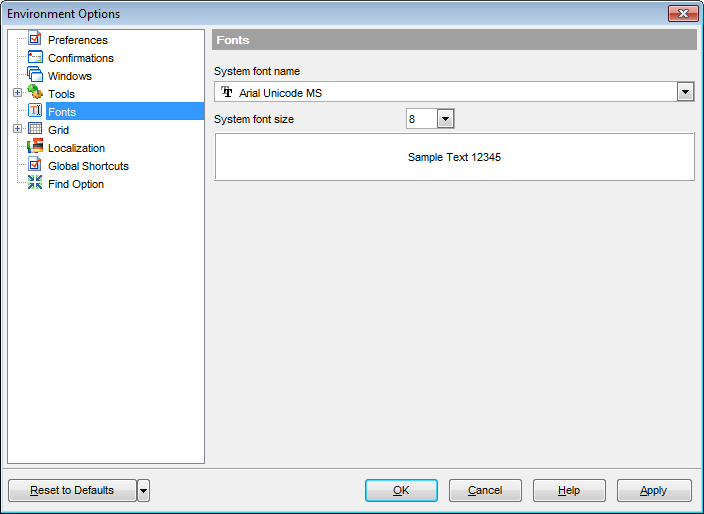Click the Preferences icon in the tree
Screen dimensions: 704x514
point(35,40)
